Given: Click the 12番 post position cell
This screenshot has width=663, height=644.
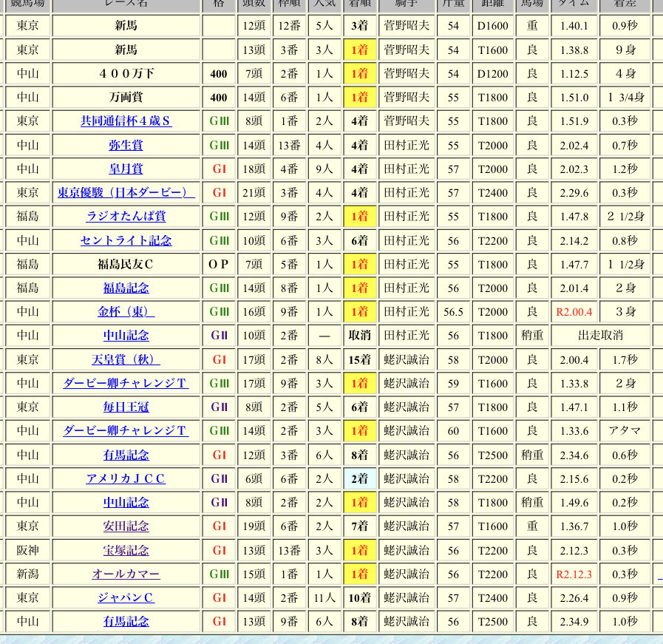Looking at the screenshot, I should tap(290, 26).
